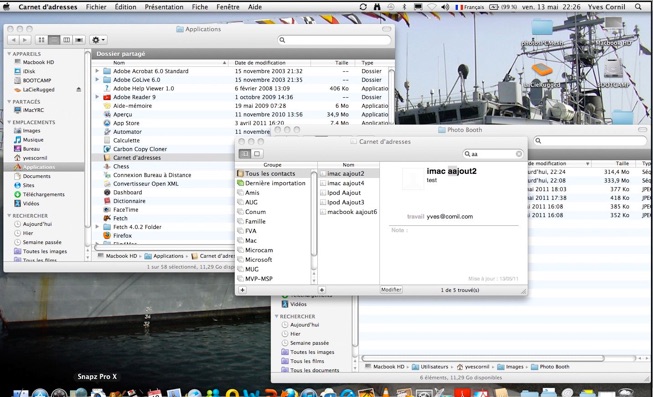Select Chess in Applications list
The image size is (653, 397).
[121, 167]
